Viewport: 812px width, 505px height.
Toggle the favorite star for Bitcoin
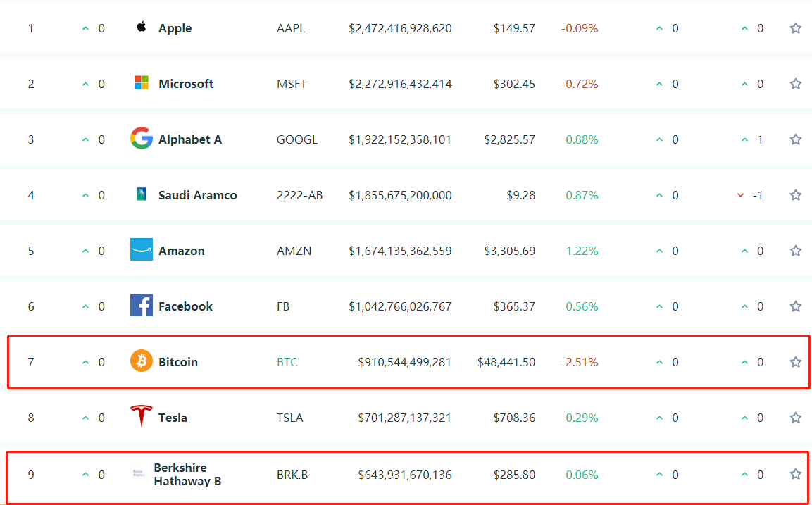pyautogui.click(x=796, y=362)
